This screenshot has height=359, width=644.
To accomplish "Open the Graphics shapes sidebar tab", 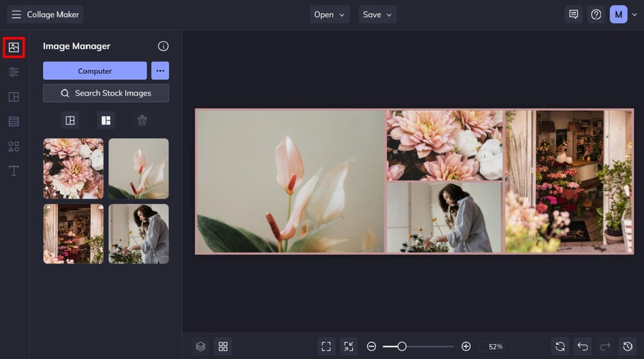I will 14,146.
